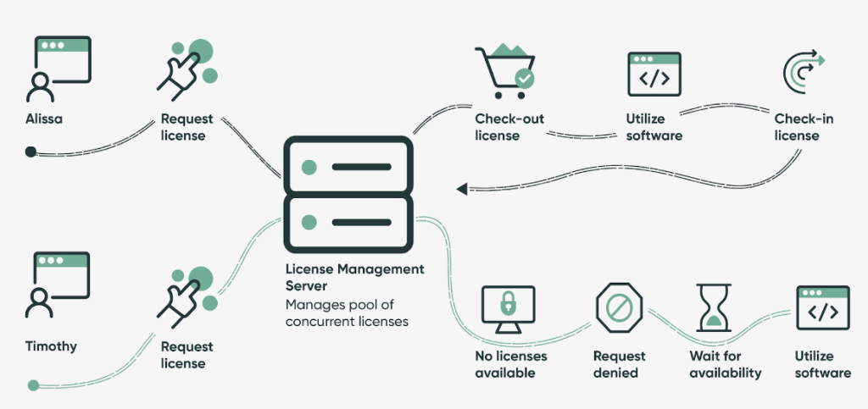The image size is (868, 409).
Task: Click the black arrowhead pointing at the server
Action: point(461,189)
